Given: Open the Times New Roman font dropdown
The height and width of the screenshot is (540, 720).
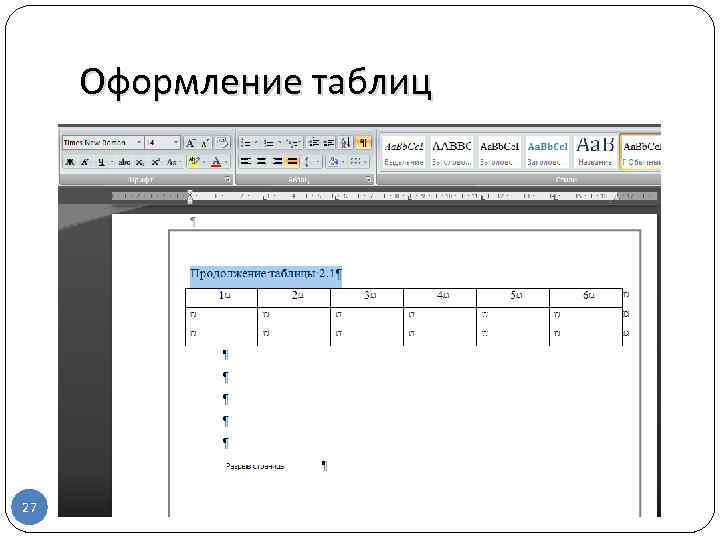Looking at the screenshot, I should pyautogui.click(x=139, y=143).
